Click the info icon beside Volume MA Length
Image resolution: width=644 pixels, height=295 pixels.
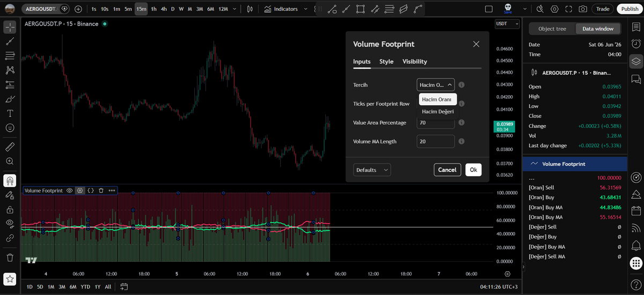point(462,141)
